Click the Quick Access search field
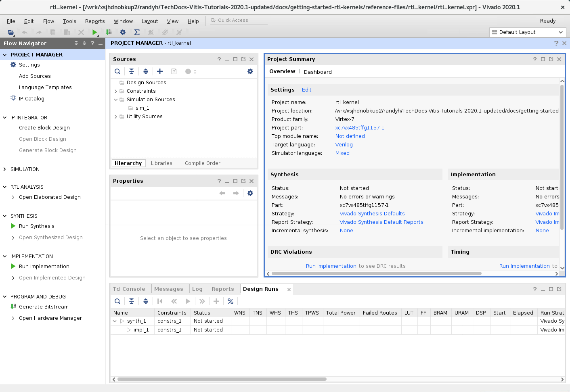 (239, 20)
